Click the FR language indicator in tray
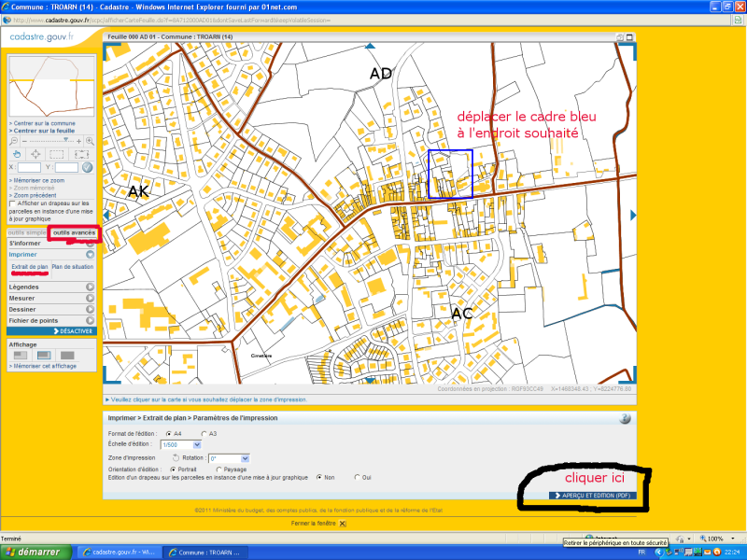The image size is (747, 560). (641, 553)
